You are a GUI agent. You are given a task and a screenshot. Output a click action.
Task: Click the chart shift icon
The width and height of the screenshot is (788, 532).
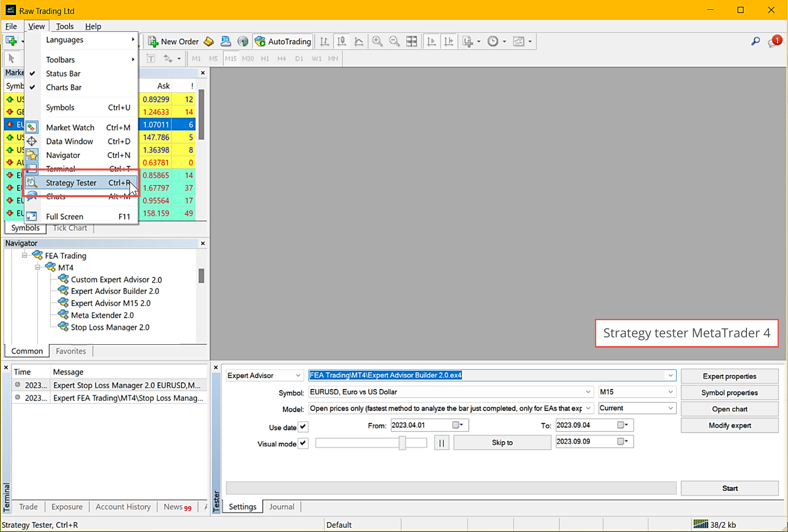449,41
